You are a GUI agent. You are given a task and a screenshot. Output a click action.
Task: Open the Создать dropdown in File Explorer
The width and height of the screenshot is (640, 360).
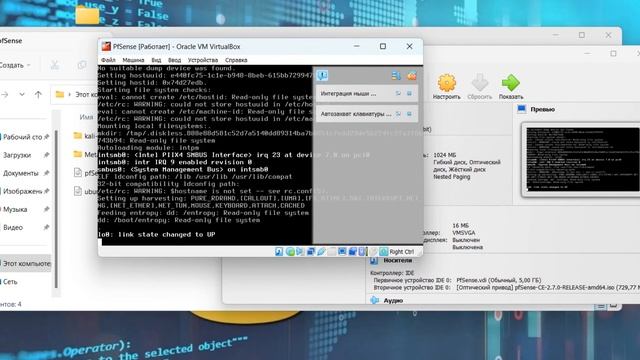click(x=15, y=65)
